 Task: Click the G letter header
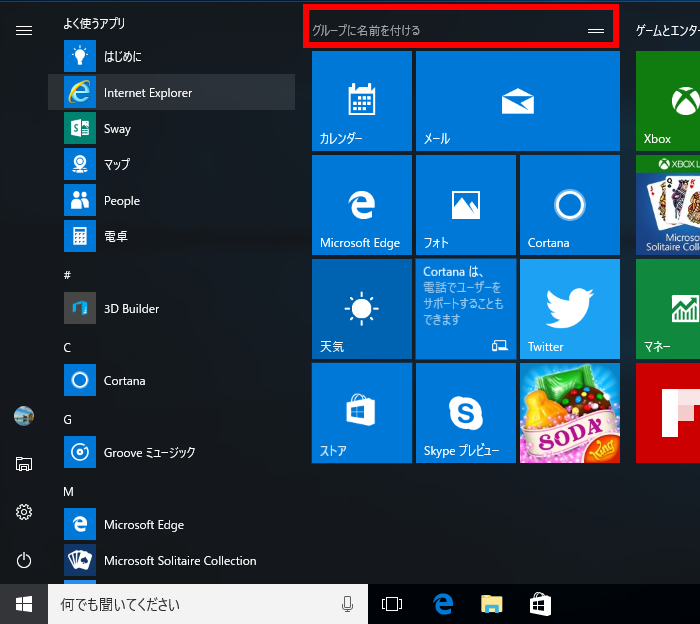point(67,420)
